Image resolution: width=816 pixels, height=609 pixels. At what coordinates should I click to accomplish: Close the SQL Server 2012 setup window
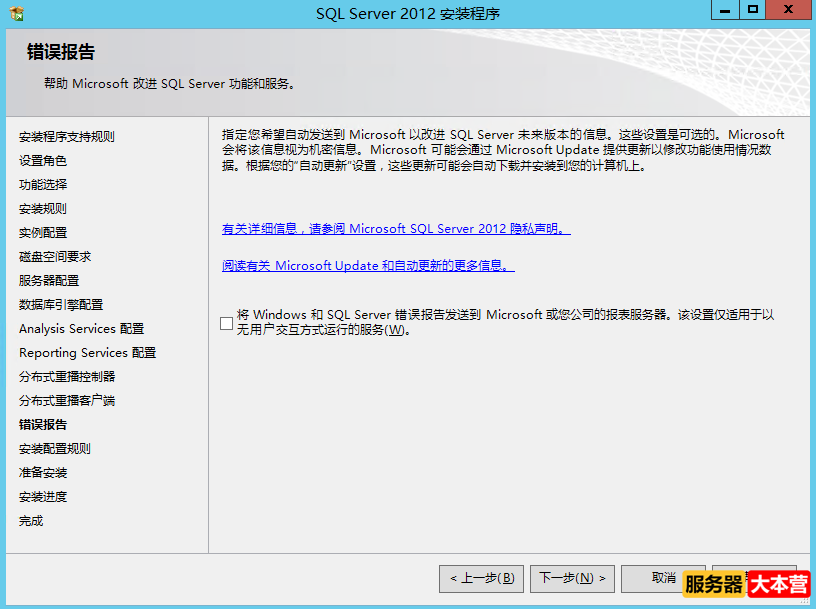click(788, 10)
